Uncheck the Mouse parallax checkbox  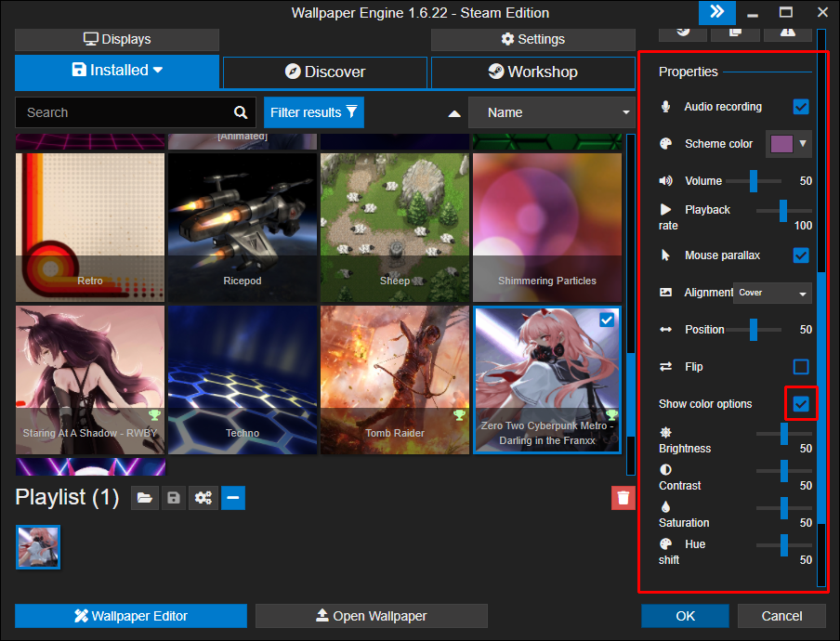tap(800, 255)
